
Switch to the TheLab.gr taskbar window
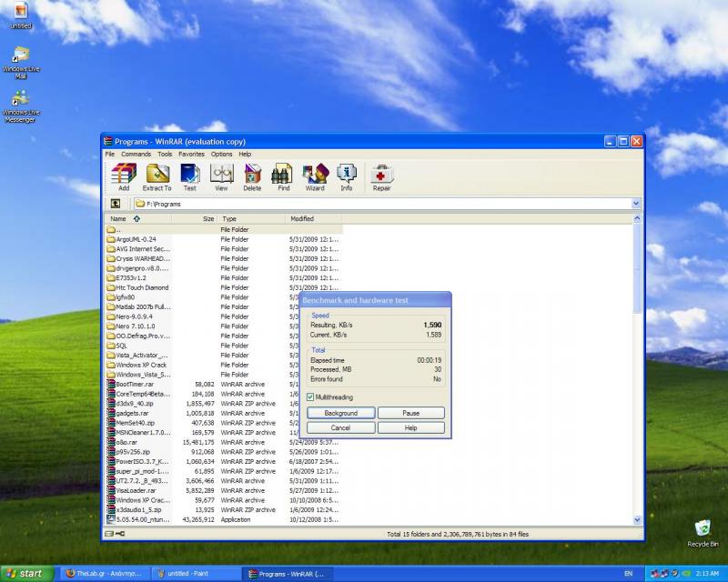(104, 574)
